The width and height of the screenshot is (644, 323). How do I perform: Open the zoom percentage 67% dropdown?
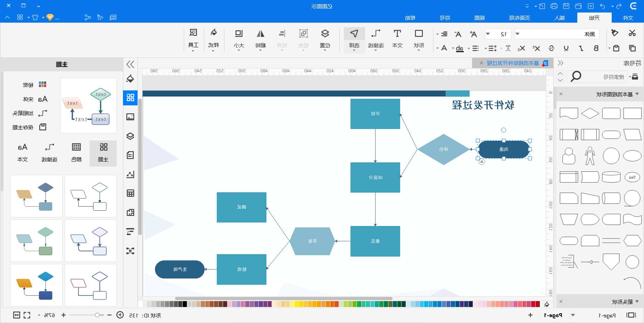pyautogui.click(x=39, y=315)
